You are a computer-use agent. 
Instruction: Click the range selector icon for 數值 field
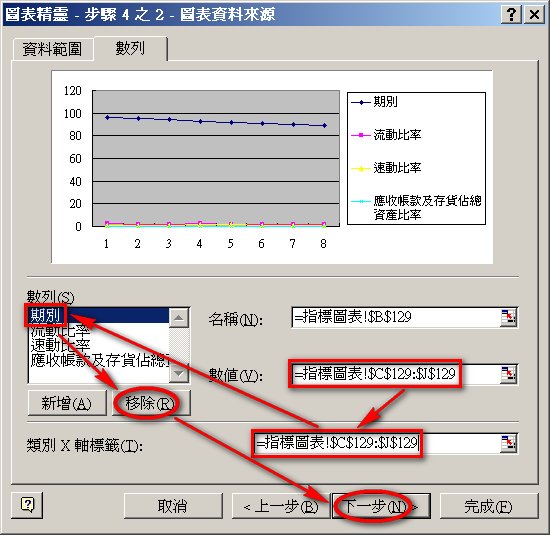pyautogui.click(x=508, y=374)
